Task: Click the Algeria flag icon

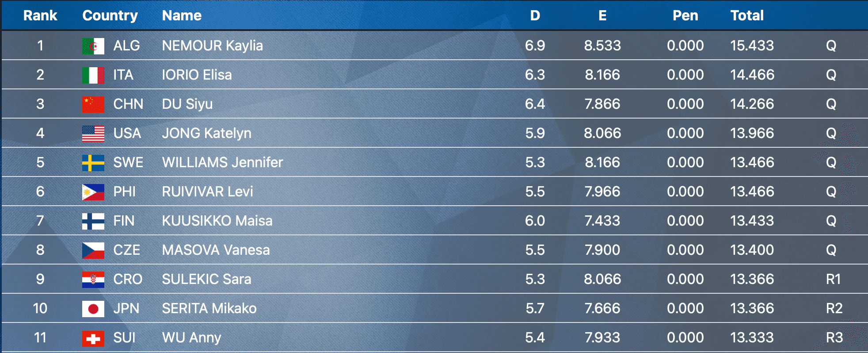Action: click(x=93, y=46)
